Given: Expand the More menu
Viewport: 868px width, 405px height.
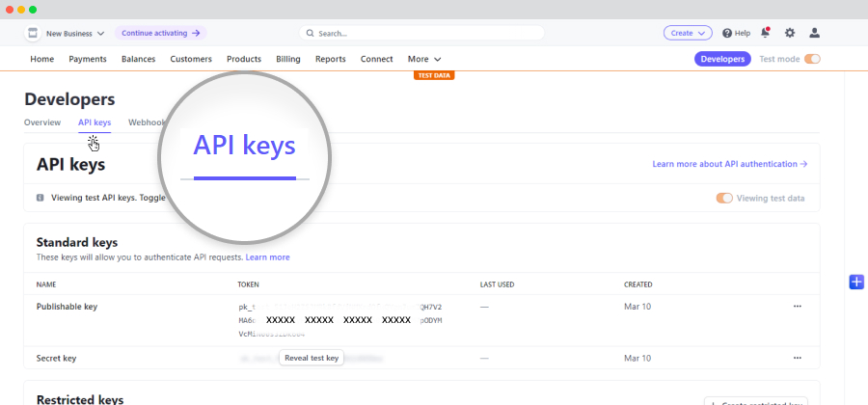Looking at the screenshot, I should [424, 59].
